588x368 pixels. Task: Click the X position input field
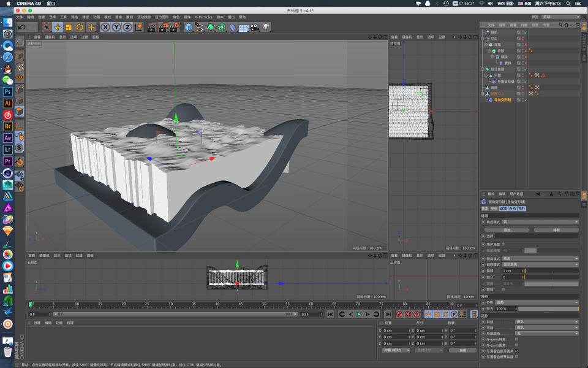396,331
